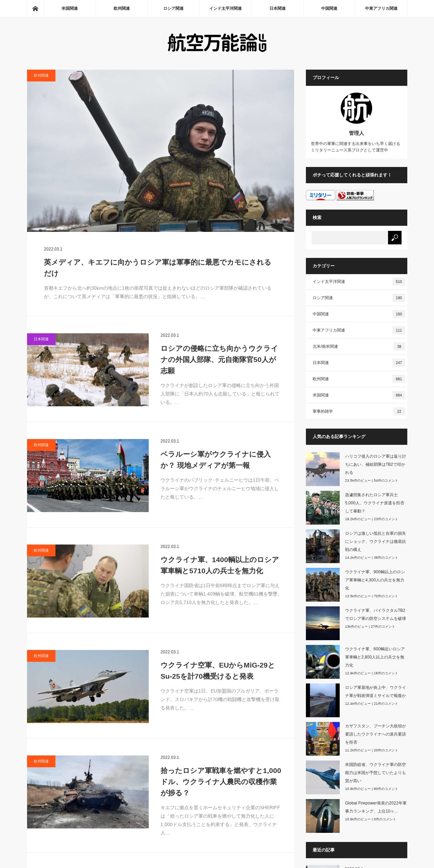Open the 外国人部隊、元自衛隊官50人が志願 article
This screenshot has width=434, height=868.
click(219, 360)
